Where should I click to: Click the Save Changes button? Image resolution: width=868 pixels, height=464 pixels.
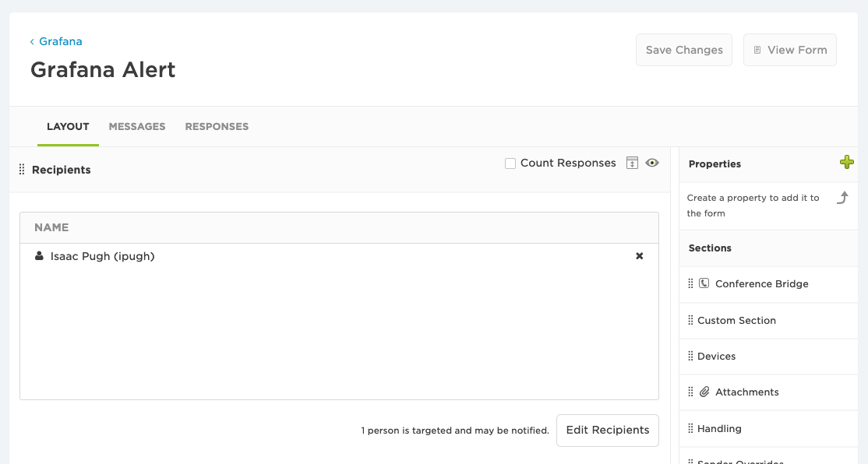(x=684, y=50)
